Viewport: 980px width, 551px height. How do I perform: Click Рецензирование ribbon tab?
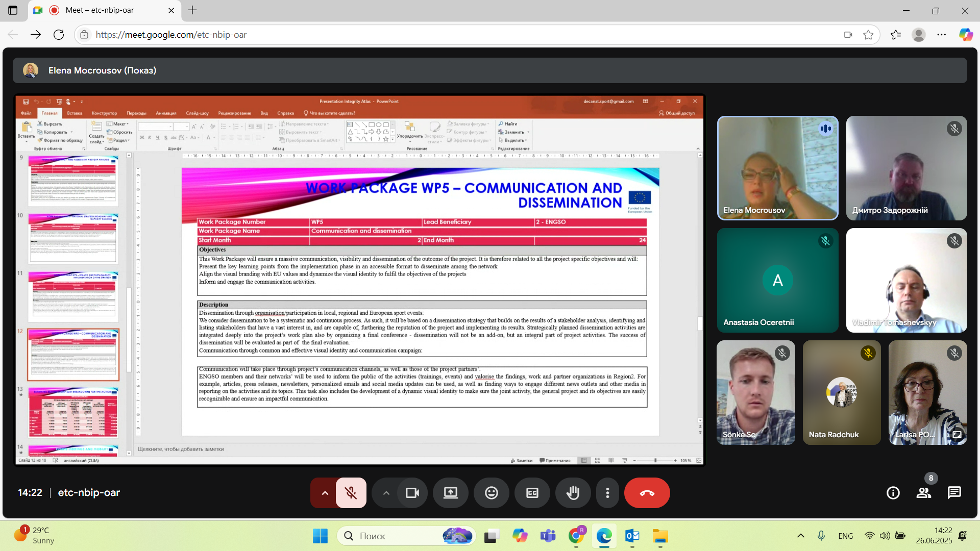pyautogui.click(x=234, y=113)
